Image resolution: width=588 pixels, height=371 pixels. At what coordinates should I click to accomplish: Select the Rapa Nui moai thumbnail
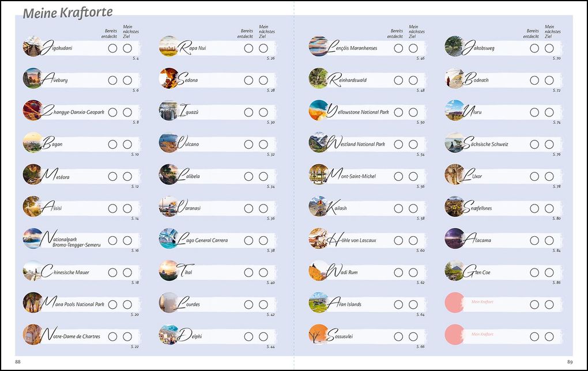click(169, 46)
